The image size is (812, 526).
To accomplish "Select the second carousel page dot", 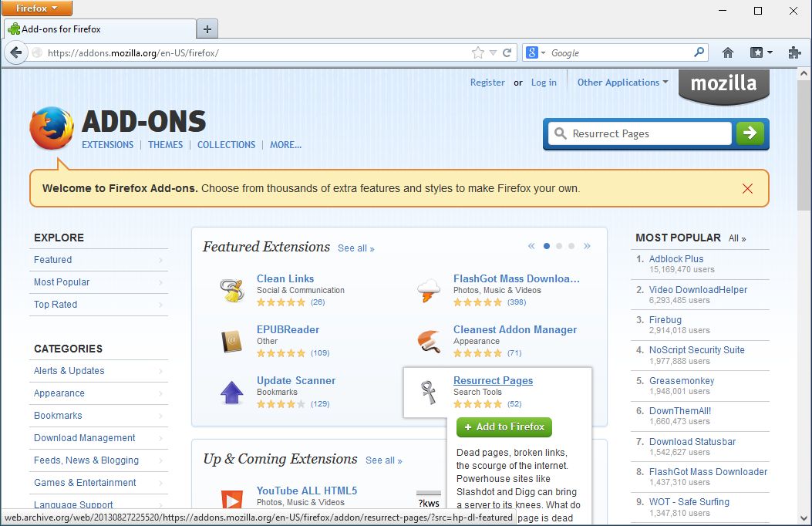I will click(x=559, y=246).
